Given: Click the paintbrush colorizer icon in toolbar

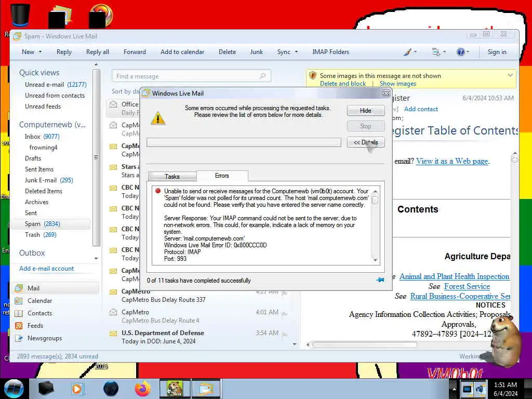Looking at the screenshot, I should (x=407, y=52).
